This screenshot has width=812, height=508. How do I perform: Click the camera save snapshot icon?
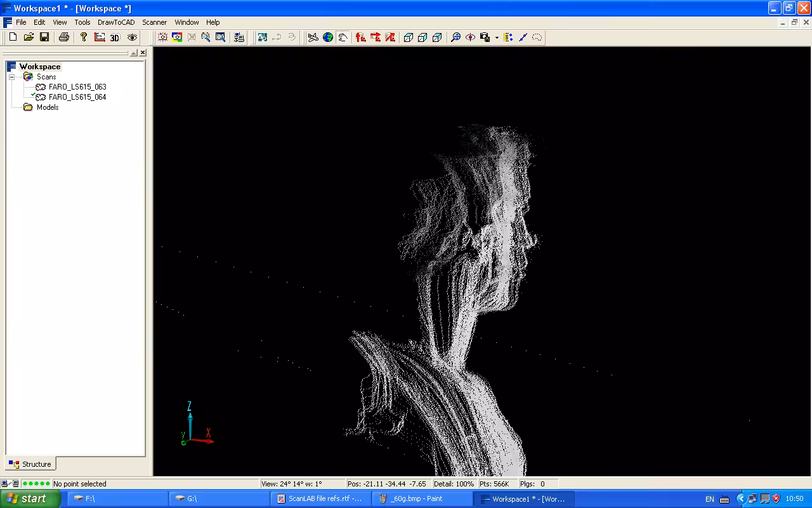tap(485, 37)
